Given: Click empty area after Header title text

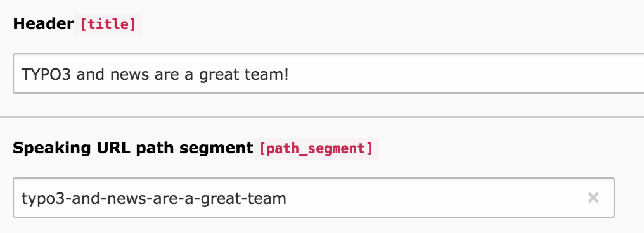Looking at the screenshot, I should tap(464, 74).
